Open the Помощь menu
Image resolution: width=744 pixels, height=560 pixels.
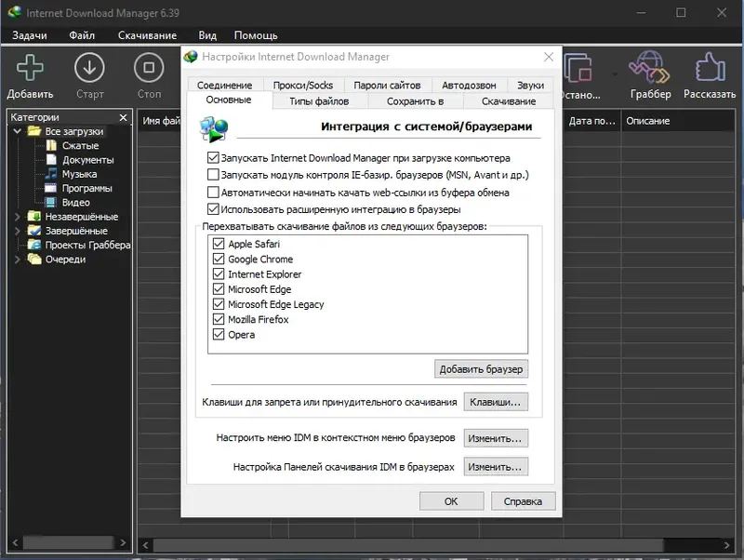pyautogui.click(x=256, y=35)
